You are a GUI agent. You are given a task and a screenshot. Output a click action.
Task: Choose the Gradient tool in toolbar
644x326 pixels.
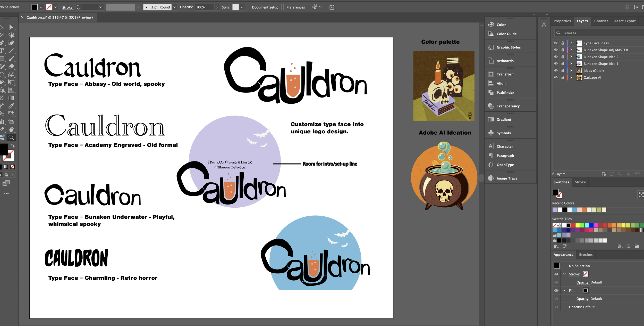point(11,98)
